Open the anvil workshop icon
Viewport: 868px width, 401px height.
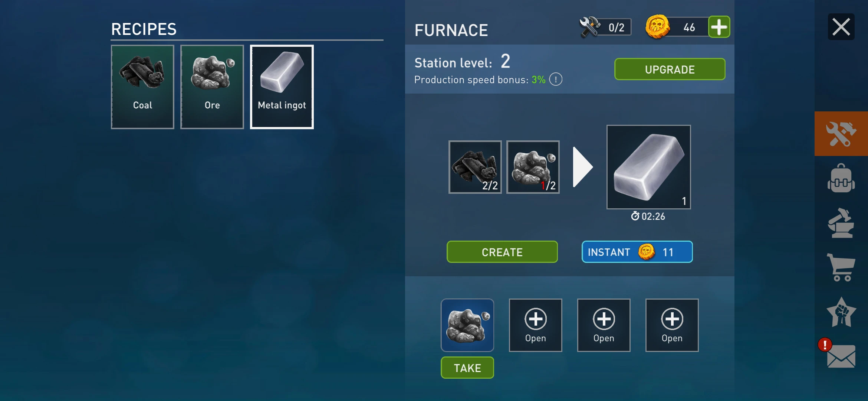(x=841, y=223)
